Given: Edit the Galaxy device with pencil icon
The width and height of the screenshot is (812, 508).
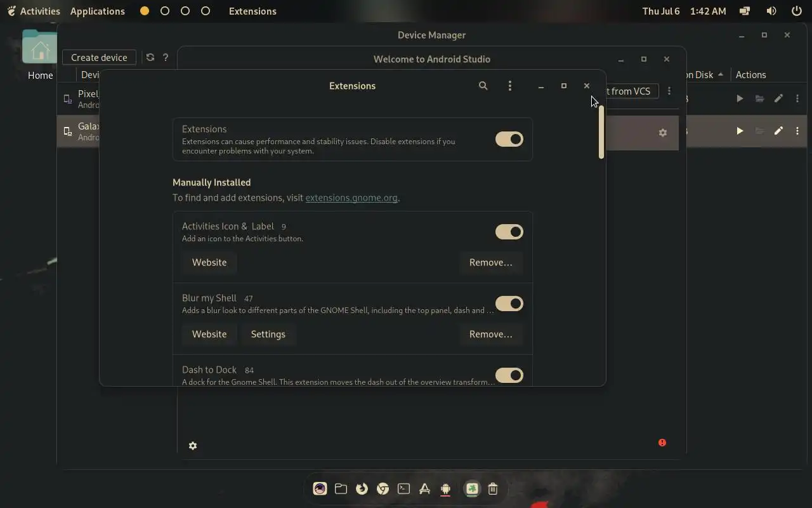Looking at the screenshot, I should tap(778, 131).
